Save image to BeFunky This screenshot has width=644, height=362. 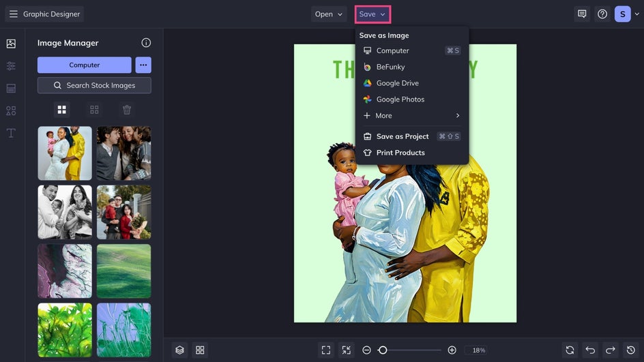tap(411, 67)
